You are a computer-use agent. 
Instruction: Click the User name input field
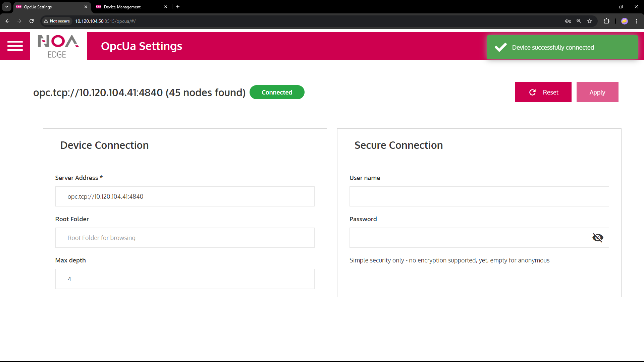point(479,196)
